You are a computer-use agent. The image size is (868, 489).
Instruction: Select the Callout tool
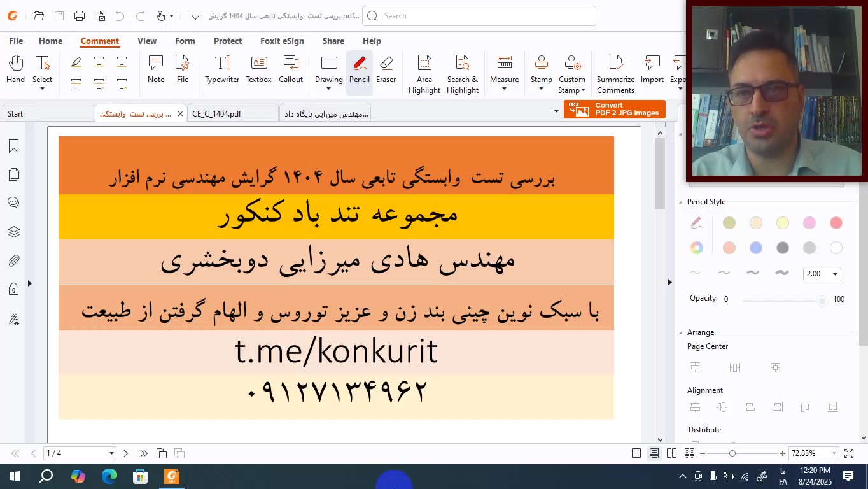[x=291, y=69]
